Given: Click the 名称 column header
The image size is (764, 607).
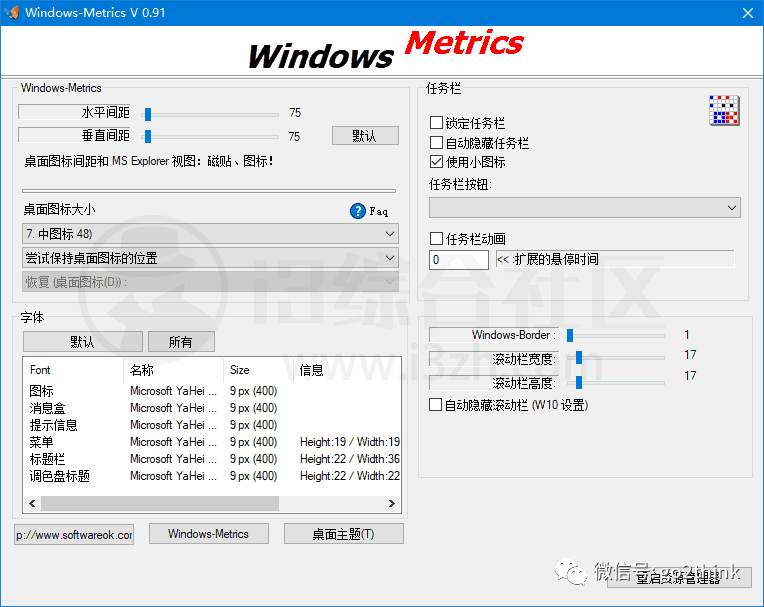Looking at the screenshot, I should [173, 370].
